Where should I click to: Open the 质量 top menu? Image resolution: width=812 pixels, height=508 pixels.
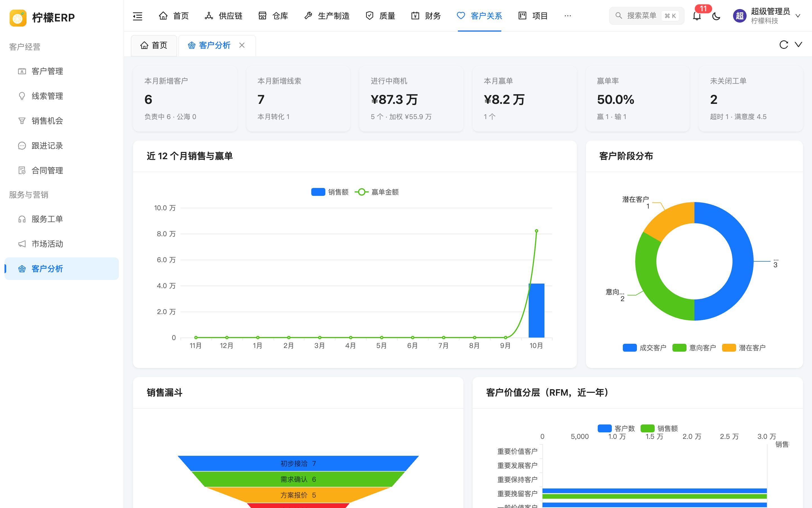(x=380, y=16)
